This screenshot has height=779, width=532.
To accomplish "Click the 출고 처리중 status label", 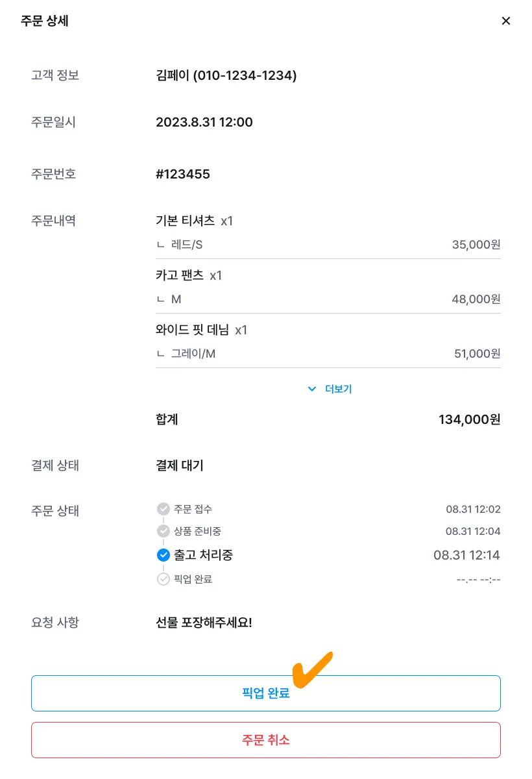I will [203, 555].
